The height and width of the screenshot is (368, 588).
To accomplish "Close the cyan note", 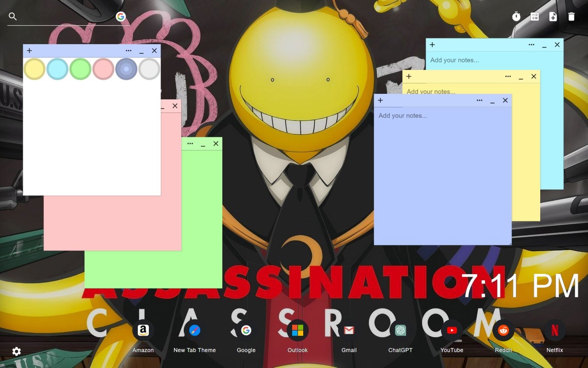I will (x=557, y=45).
